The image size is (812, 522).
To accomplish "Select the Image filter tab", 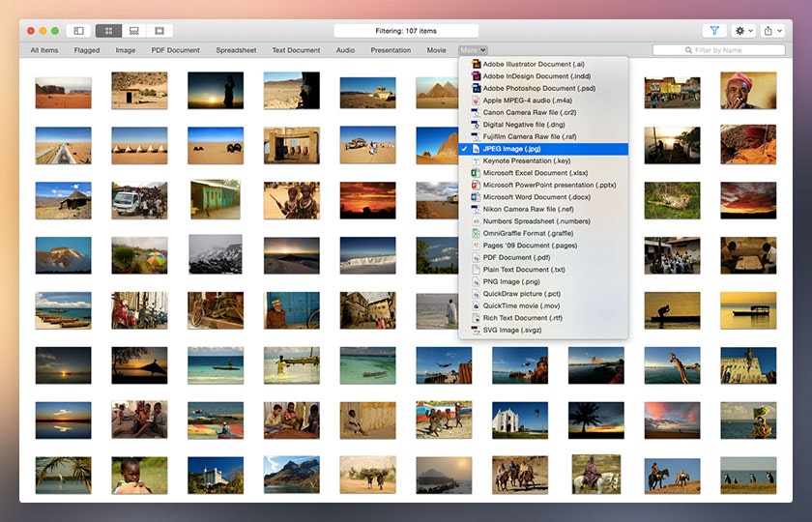I will pos(126,50).
